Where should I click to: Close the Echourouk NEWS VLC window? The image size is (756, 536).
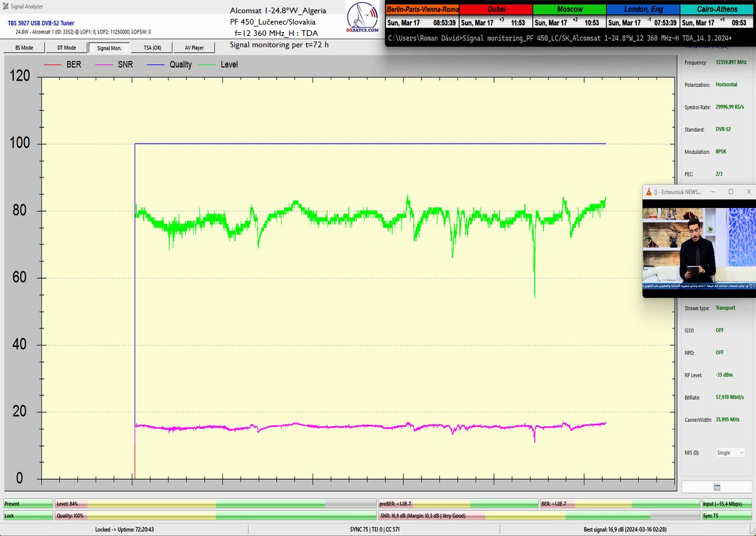coord(748,191)
